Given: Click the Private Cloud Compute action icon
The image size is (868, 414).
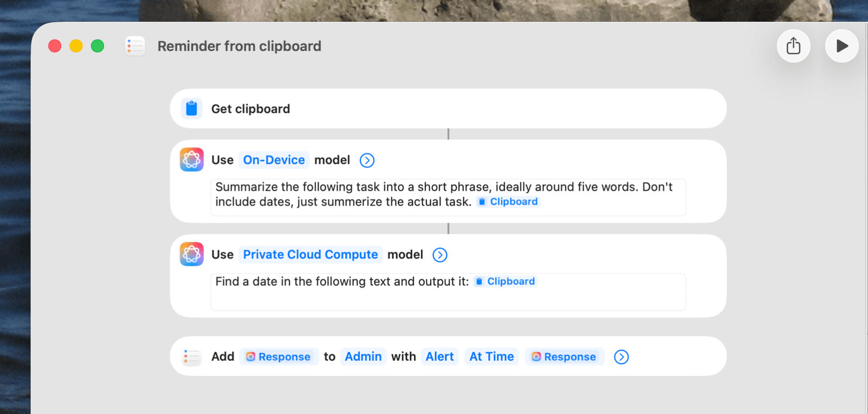Looking at the screenshot, I should coord(192,254).
